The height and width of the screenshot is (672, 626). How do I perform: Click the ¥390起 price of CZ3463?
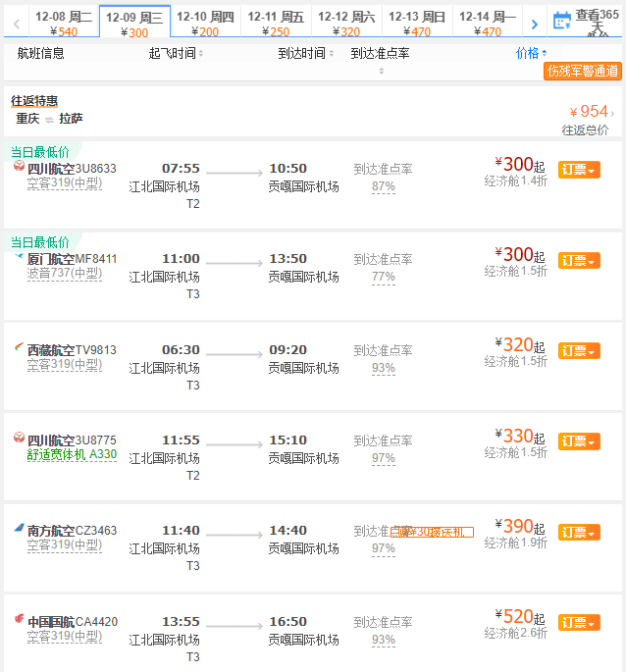520,526
